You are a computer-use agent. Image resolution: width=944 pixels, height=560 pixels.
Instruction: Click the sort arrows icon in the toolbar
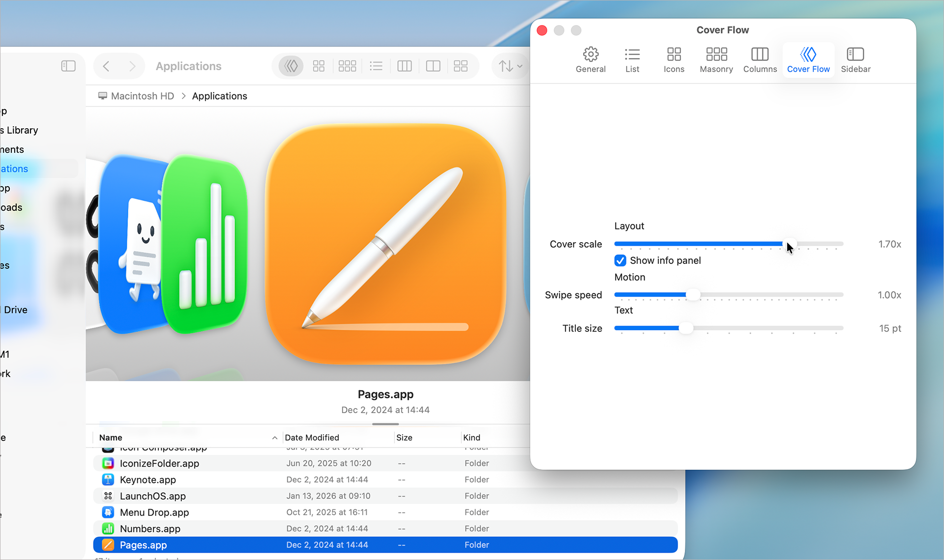(x=506, y=65)
